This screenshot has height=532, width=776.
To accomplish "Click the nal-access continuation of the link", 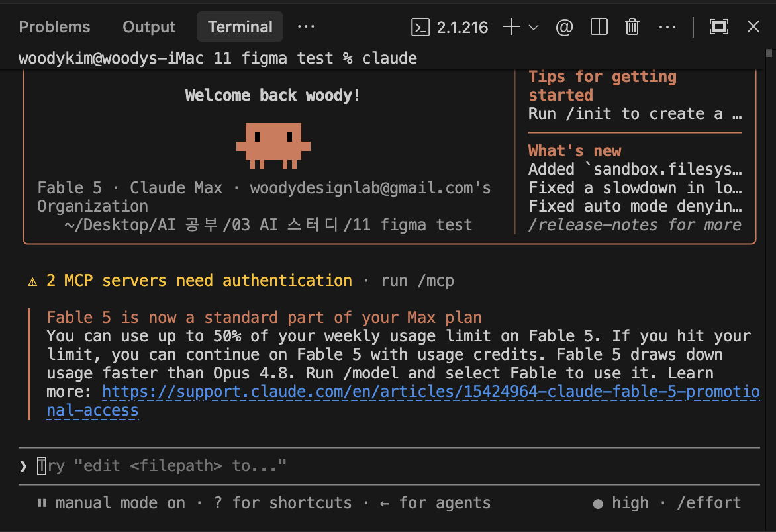I will click(93, 410).
